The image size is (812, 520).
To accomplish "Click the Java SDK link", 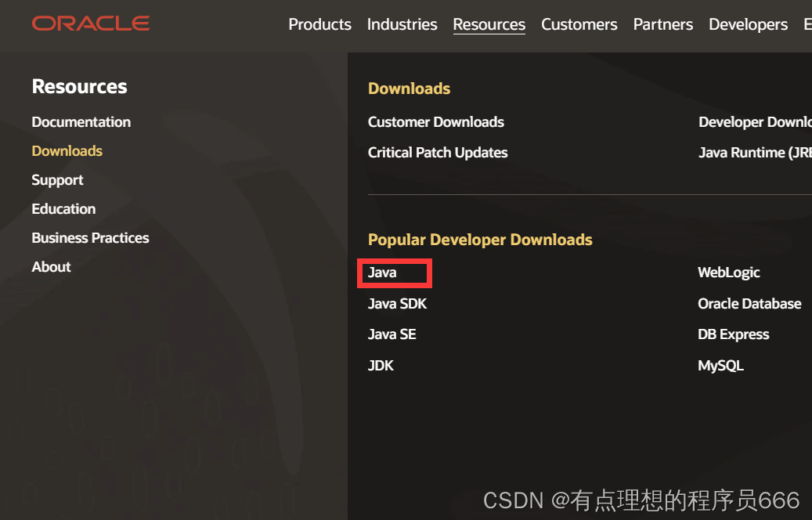I will pyautogui.click(x=397, y=304).
